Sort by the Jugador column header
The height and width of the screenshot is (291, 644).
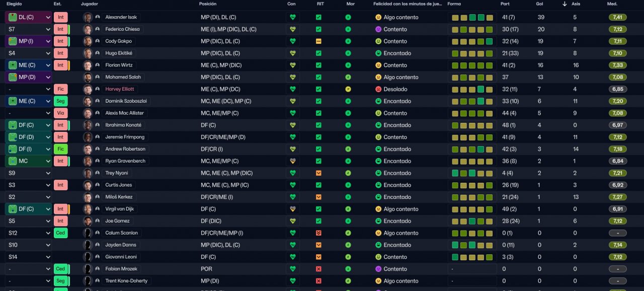(90, 4)
